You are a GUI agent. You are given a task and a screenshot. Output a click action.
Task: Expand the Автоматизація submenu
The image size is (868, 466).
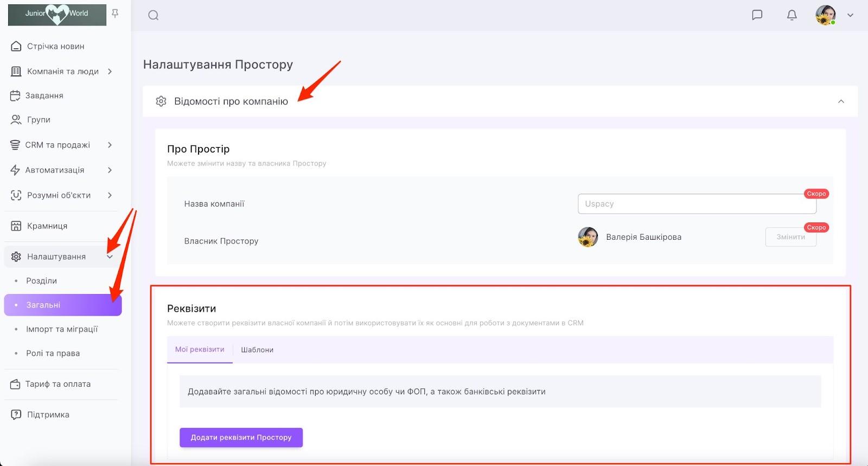click(x=110, y=170)
